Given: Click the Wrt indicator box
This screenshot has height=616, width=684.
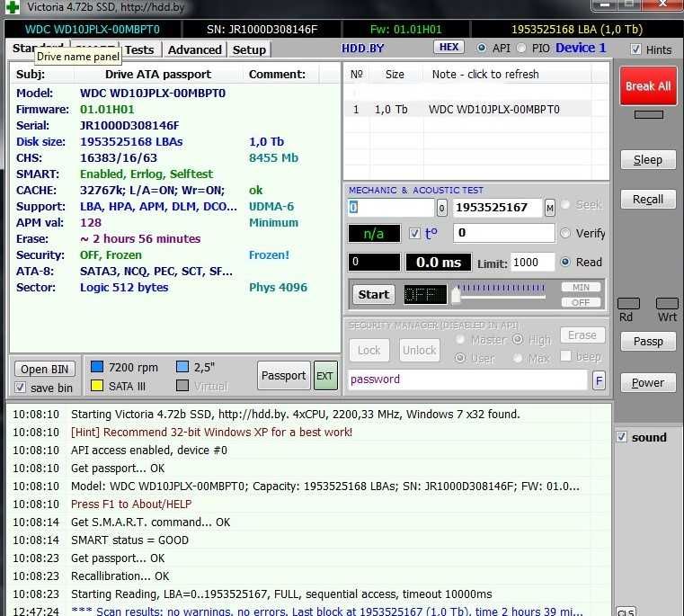Looking at the screenshot, I should (x=667, y=304).
